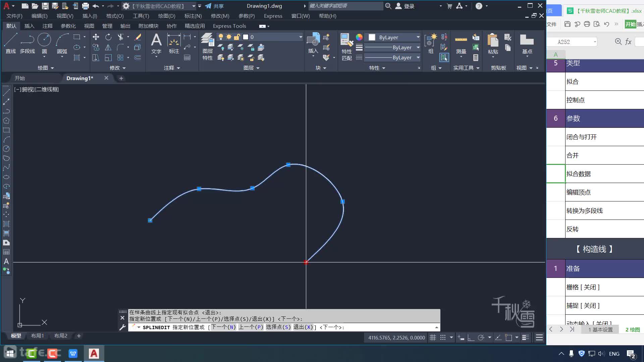Open the Dimension (标注) tool
Screen dimensions: 644x362
coord(174,44)
